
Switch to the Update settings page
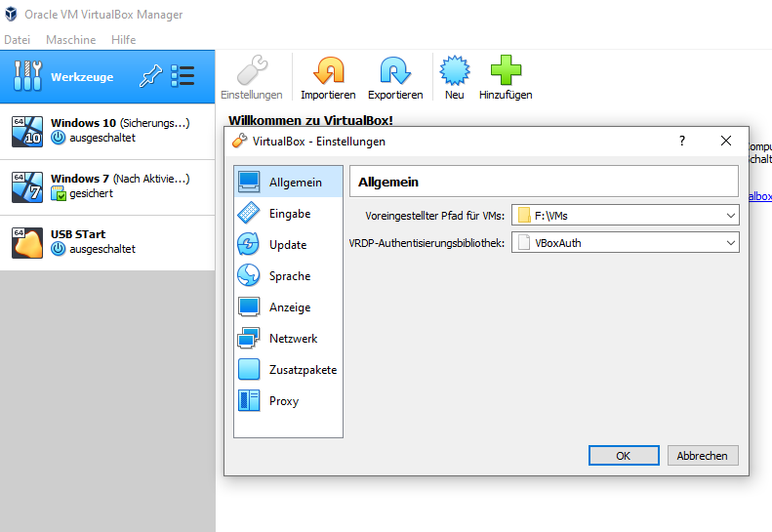[x=289, y=244]
